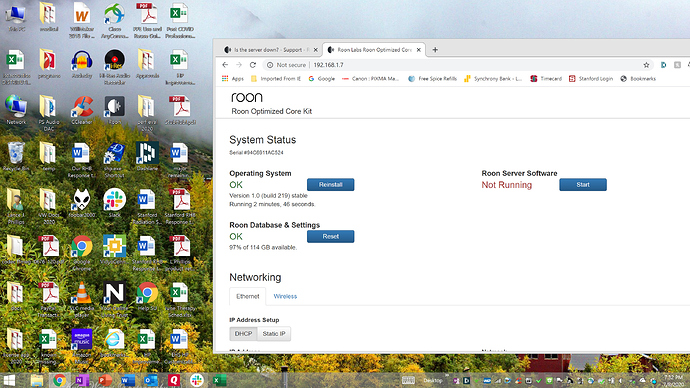Open OneNote from the taskbar
The height and width of the screenshot is (388, 690).
coord(82,380)
